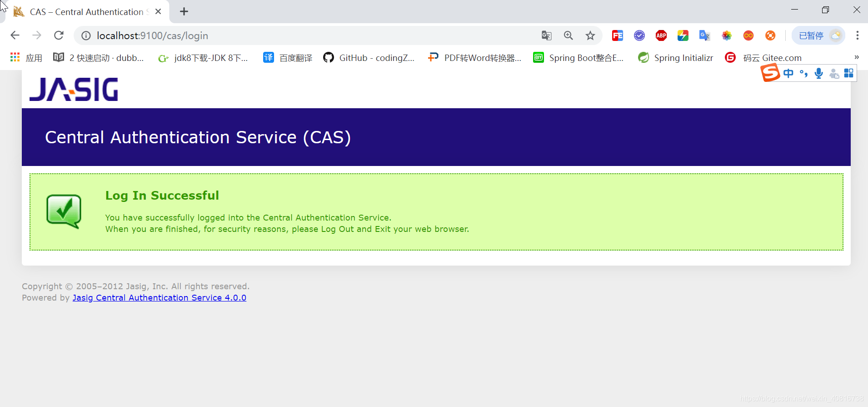Expand hidden bookmarks with the chevron
The width and height of the screenshot is (868, 407).
[x=857, y=57]
